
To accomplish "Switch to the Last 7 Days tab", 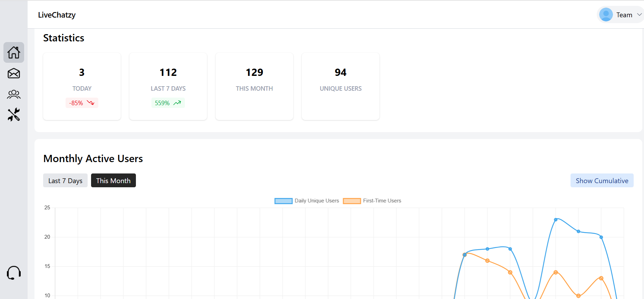I will [x=65, y=181].
